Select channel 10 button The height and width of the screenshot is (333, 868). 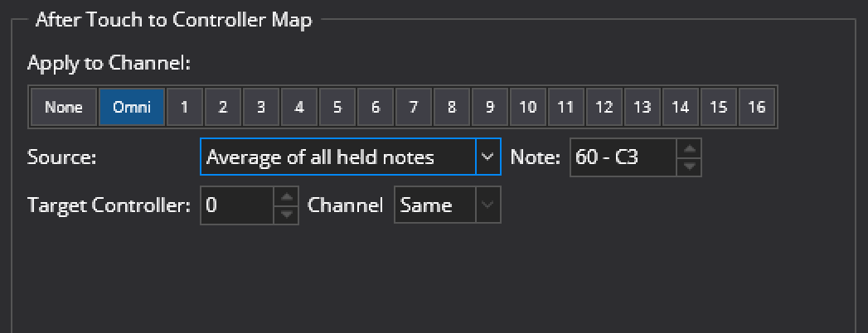click(527, 108)
